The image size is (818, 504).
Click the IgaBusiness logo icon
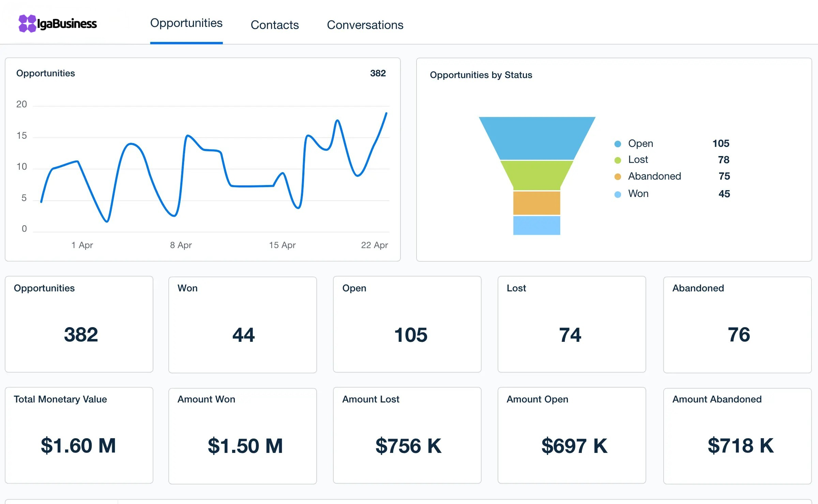click(x=27, y=24)
